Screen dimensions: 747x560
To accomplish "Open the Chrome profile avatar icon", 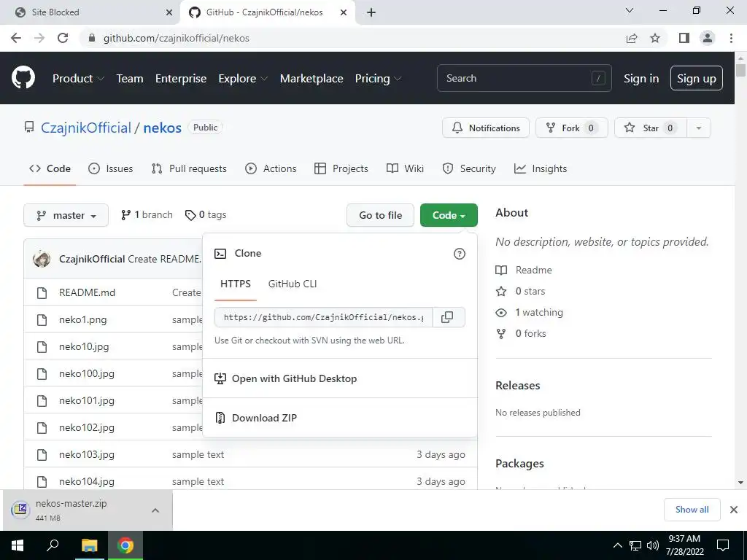I will (708, 38).
